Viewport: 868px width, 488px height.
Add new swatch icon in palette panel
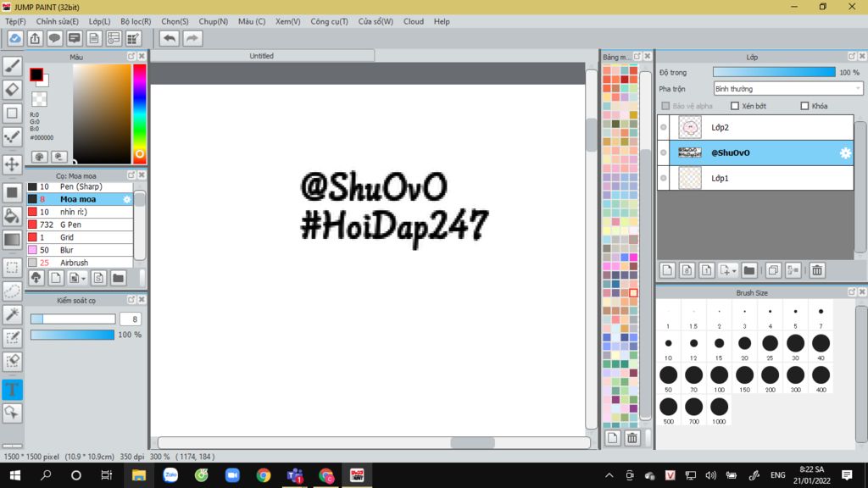(612, 438)
